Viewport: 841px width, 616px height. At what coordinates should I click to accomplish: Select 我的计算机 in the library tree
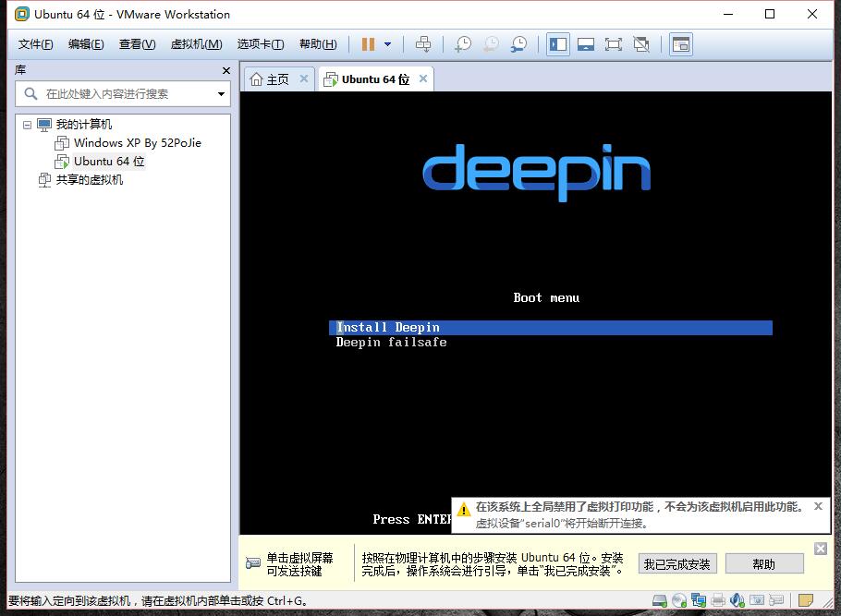[x=84, y=125]
